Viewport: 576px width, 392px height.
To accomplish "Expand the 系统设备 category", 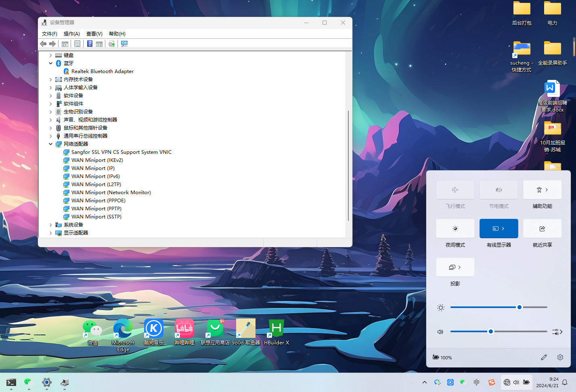I will coord(50,225).
